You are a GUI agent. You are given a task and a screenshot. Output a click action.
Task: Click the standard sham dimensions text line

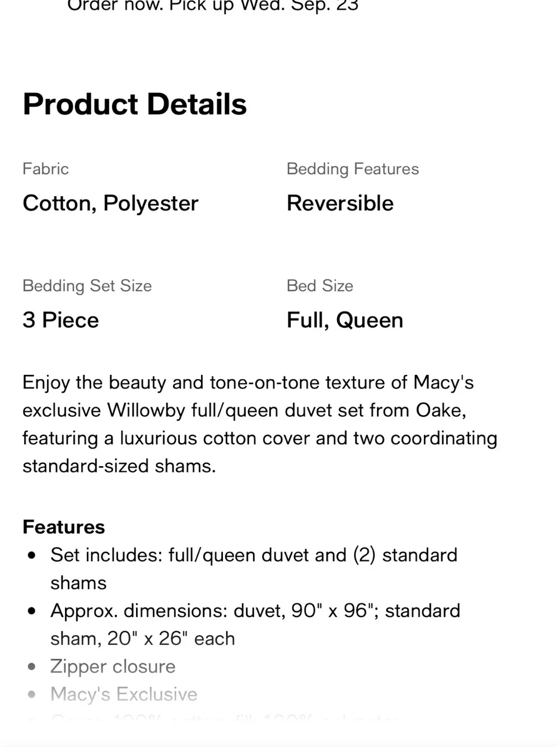pyautogui.click(x=143, y=638)
